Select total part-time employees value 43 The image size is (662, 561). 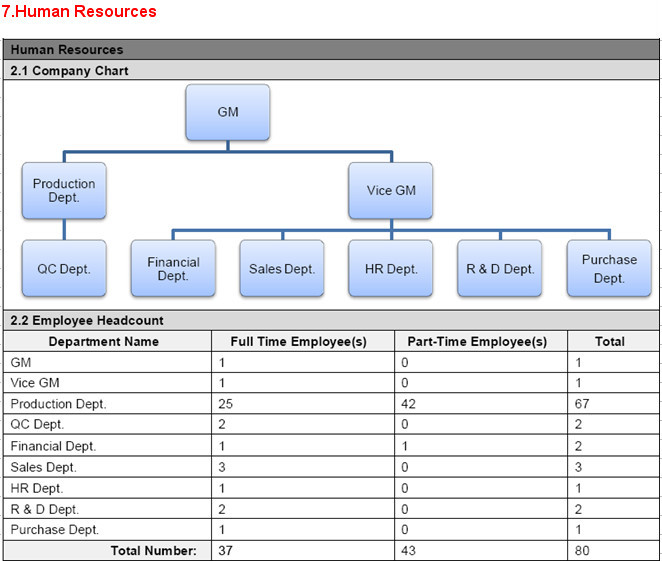tap(408, 550)
